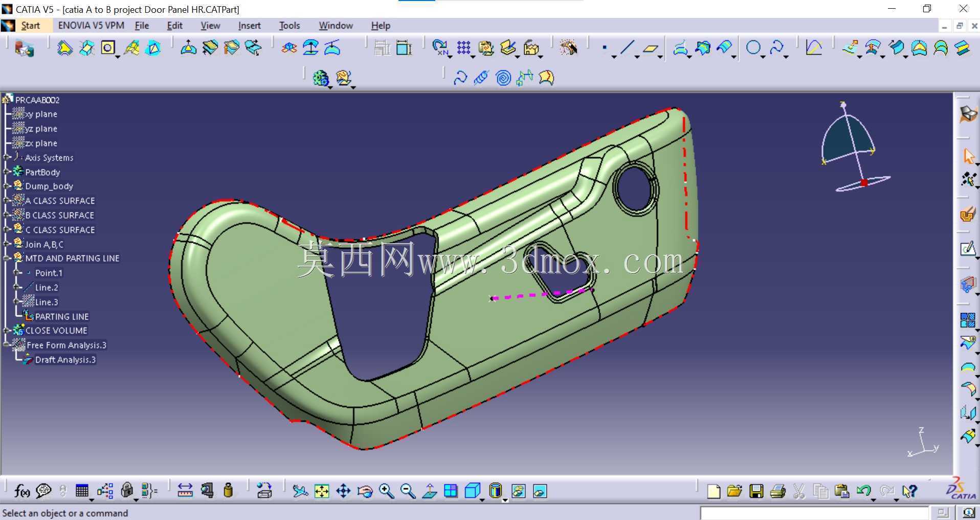Select Line.2 in the tree
This screenshot has width=980, height=520.
[x=47, y=288]
